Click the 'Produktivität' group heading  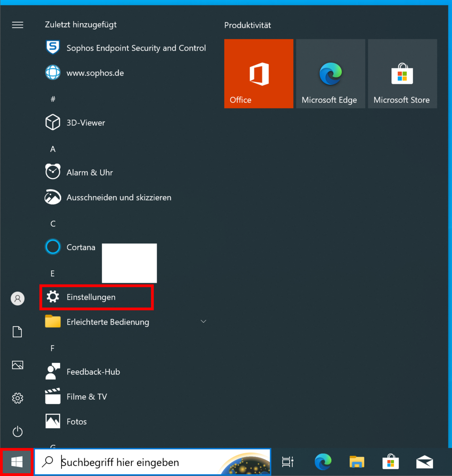coord(247,25)
